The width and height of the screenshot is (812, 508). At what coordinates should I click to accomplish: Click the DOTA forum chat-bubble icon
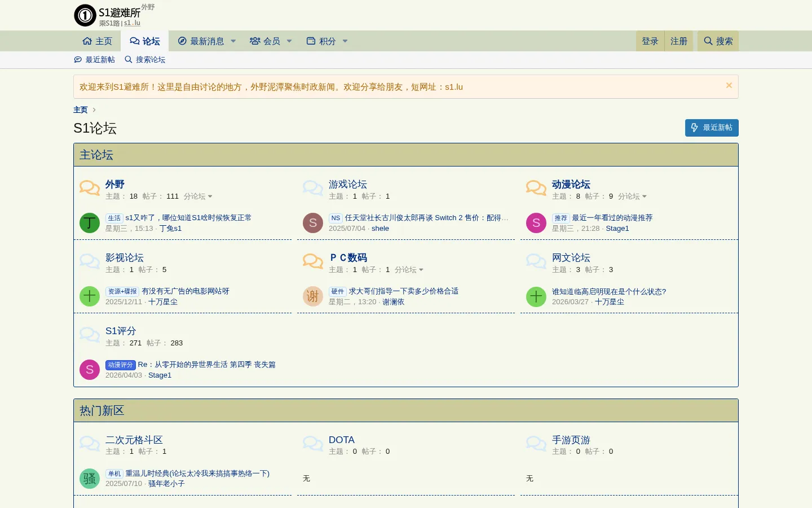point(313,444)
